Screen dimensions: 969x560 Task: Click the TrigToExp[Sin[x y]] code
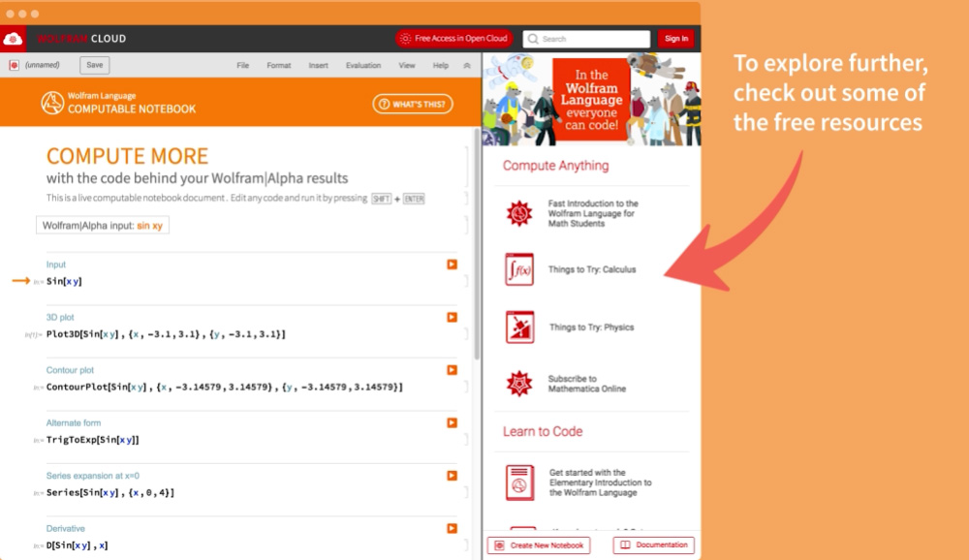93,440
